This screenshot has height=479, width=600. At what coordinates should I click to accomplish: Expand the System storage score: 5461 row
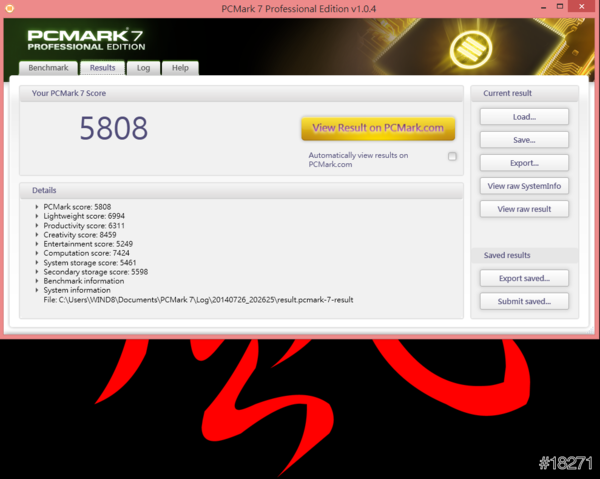37,263
